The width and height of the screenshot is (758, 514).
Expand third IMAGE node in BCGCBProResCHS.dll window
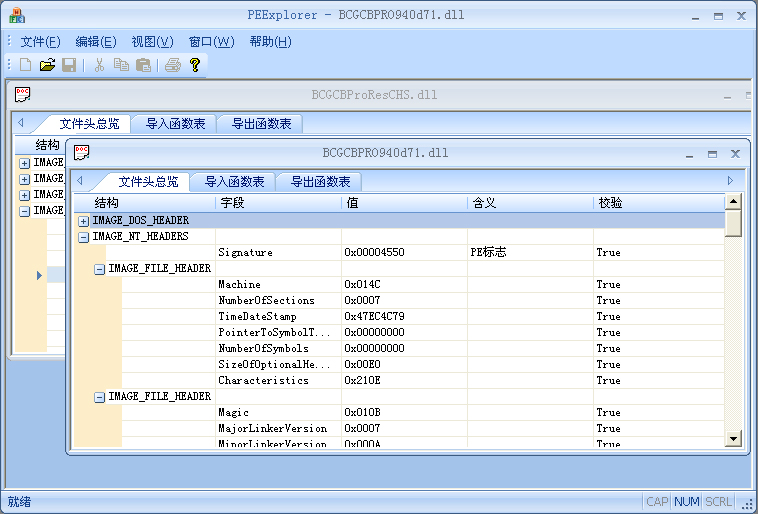[x=24, y=195]
